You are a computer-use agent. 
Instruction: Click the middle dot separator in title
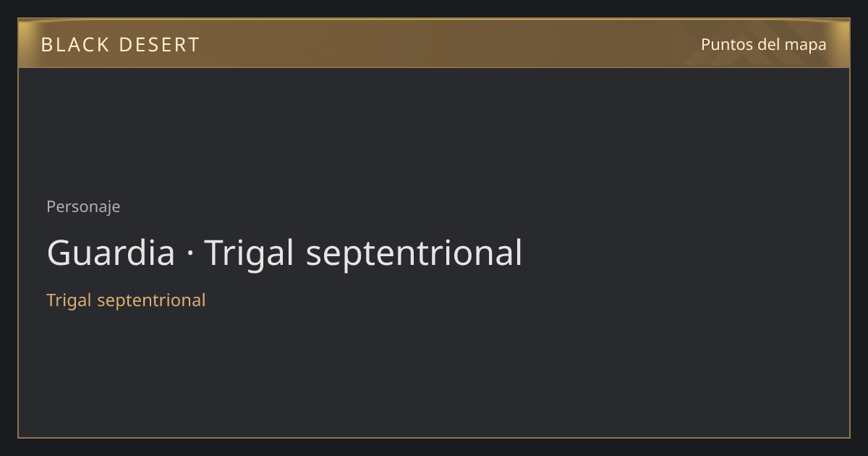point(190,255)
